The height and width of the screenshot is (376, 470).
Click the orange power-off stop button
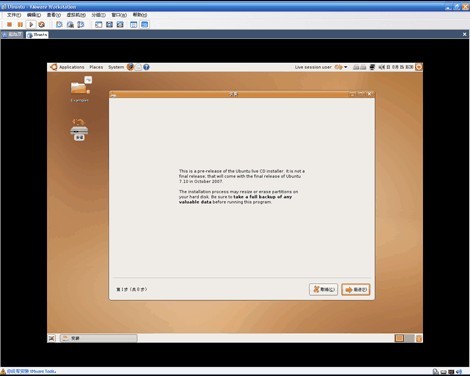[x=9, y=24]
